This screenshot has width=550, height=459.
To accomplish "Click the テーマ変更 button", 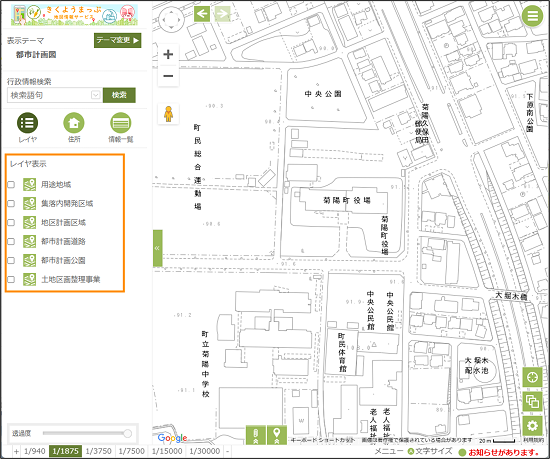I will [118, 40].
